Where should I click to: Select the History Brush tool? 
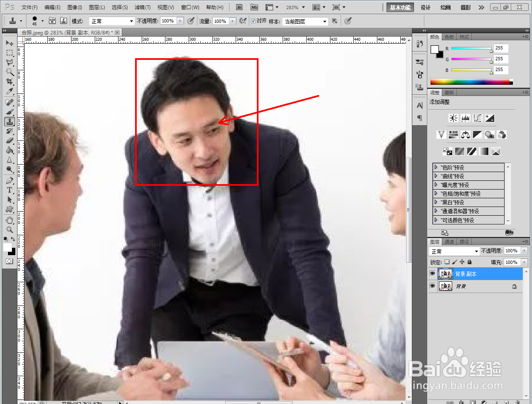pyautogui.click(x=10, y=131)
